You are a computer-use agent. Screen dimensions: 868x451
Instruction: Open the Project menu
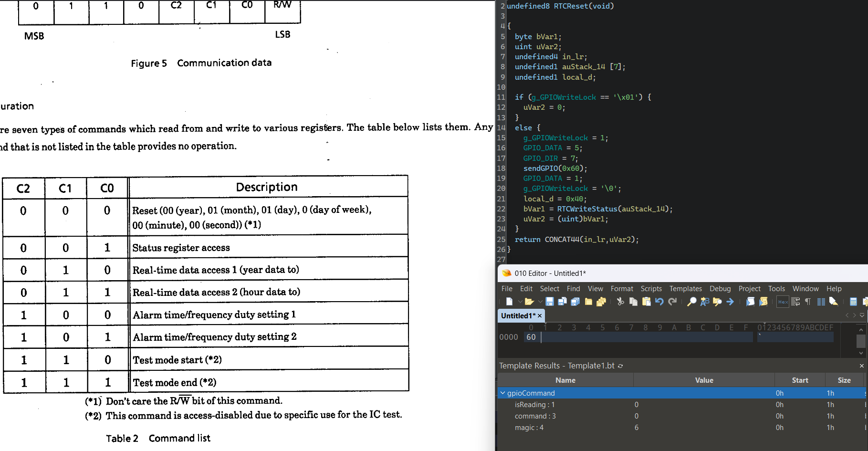pyautogui.click(x=750, y=288)
